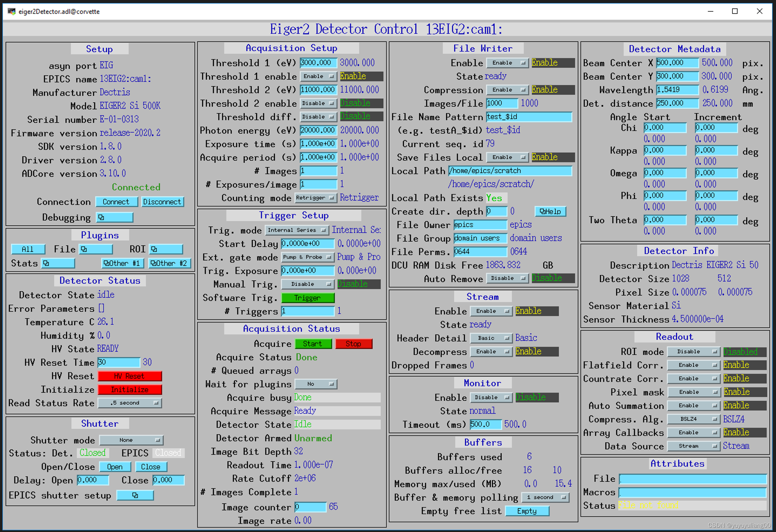Open the Other #2 plugin display
Viewport: 776px width, 532px height.
(169, 263)
